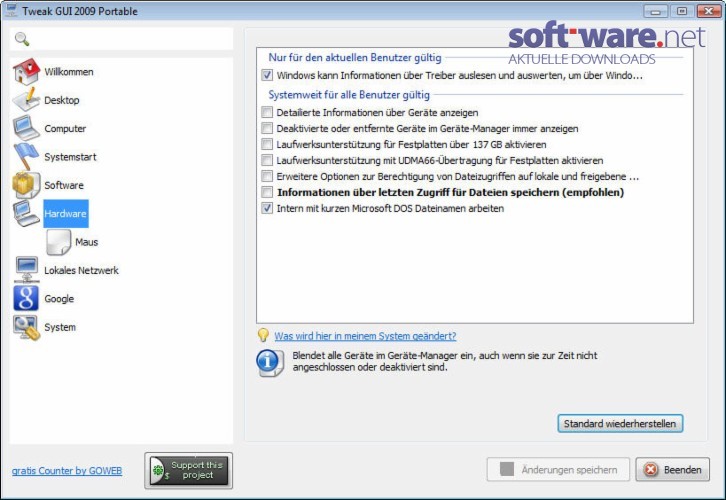726x500 pixels.
Task: Click Support this project button
Action: click(x=188, y=470)
